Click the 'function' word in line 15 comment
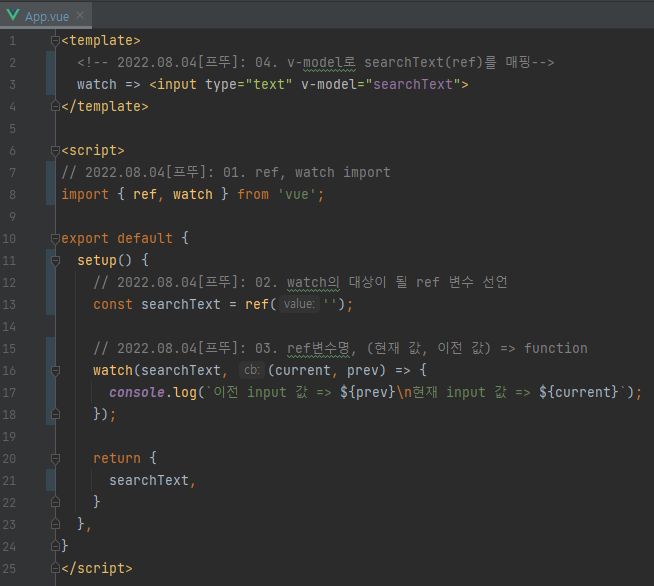Image resolution: width=654 pixels, height=586 pixels. (x=556, y=349)
